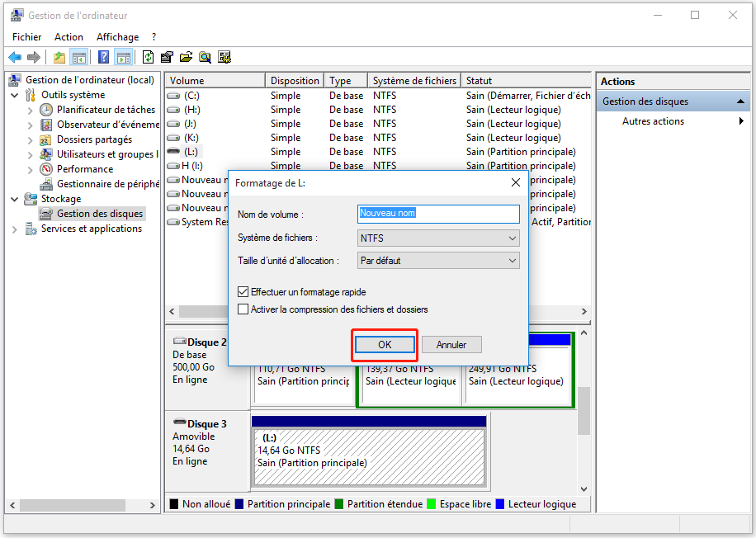Viewport: 756px width, 538px height.
Task: Click the drive icon beside (K:) volume
Action: (x=173, y=138)
